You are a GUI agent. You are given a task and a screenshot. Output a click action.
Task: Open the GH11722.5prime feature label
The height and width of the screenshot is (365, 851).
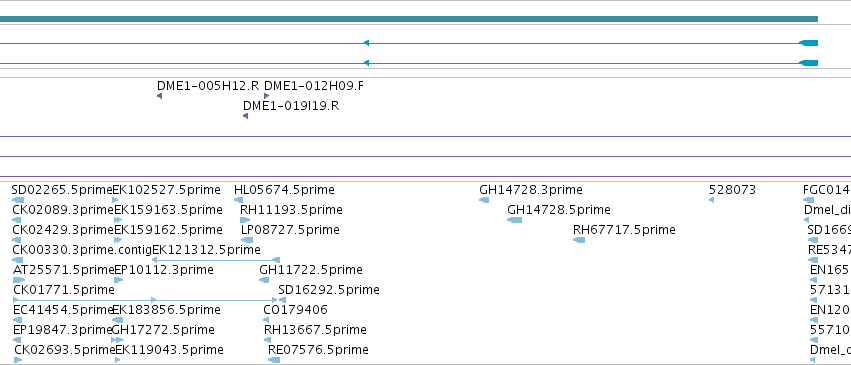click(311, 270)
